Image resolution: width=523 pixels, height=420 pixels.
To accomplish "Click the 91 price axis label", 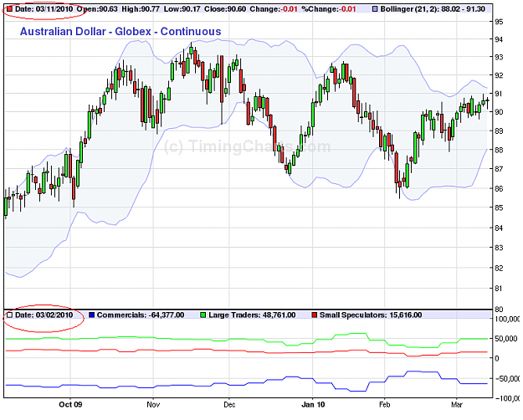I will pos(499,94).
